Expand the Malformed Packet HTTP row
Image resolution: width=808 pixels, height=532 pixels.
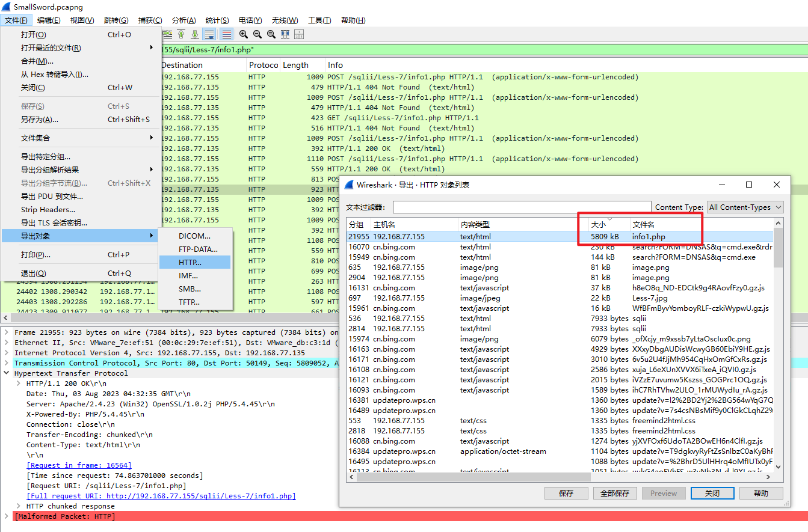click(x=7, y=516)
